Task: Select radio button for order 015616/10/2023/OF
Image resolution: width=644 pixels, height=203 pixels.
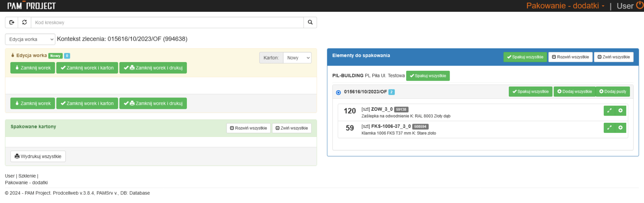Action: (338, 92)
